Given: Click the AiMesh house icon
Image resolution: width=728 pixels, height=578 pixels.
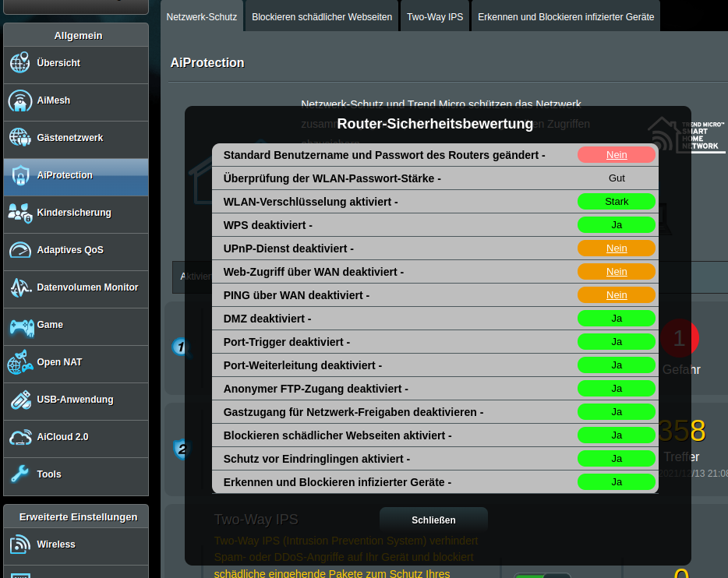Looking at the screenshot, I should pyautogui.click(x=20, y=100).
